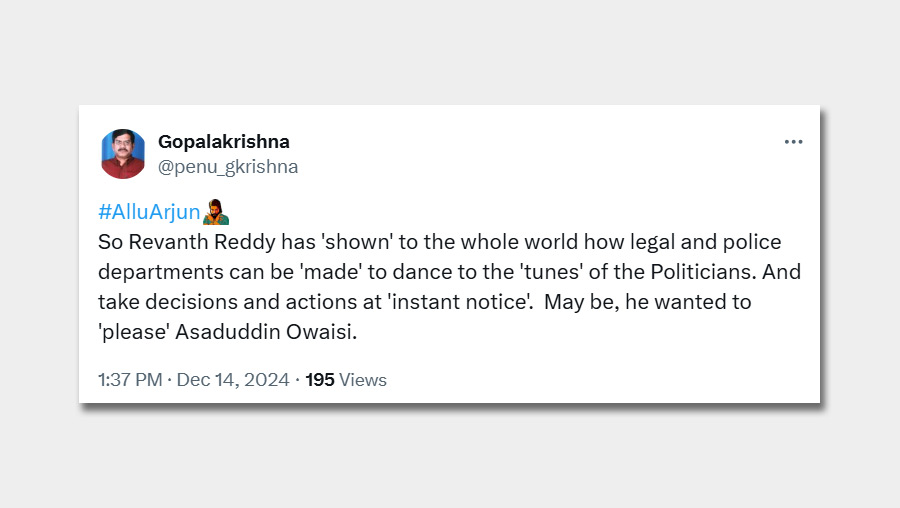Click the @penu_gkrishna handle
The image size is (900, 508).
click(x=228, y=167)
